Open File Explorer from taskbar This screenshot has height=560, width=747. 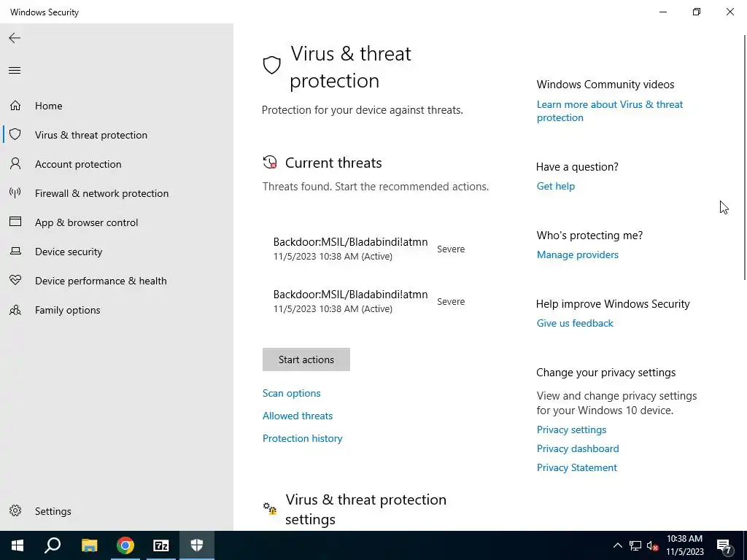(89, 545)
